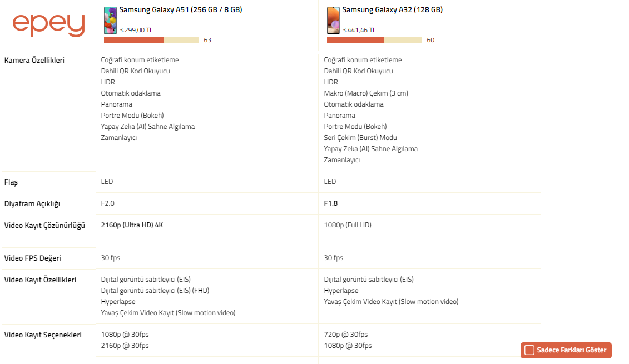Click the epey logo
Screen dimensions: 629x364
[x=48, y=26]
